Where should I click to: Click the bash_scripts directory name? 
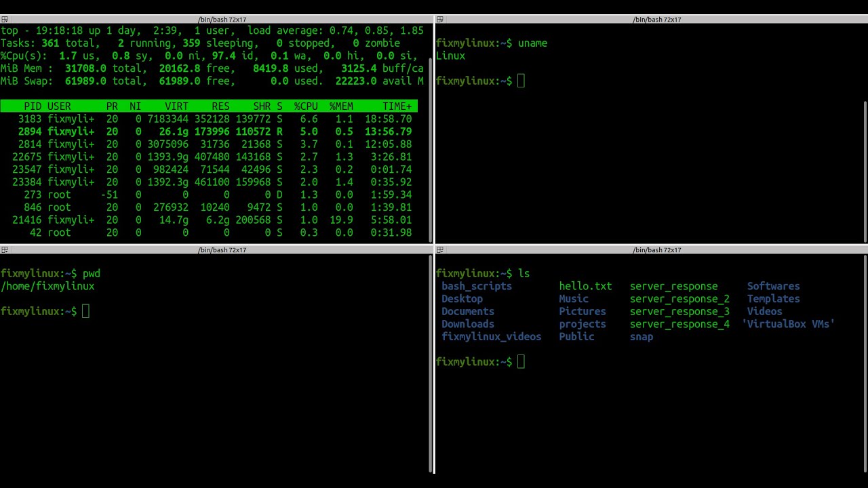coord(477,287)
